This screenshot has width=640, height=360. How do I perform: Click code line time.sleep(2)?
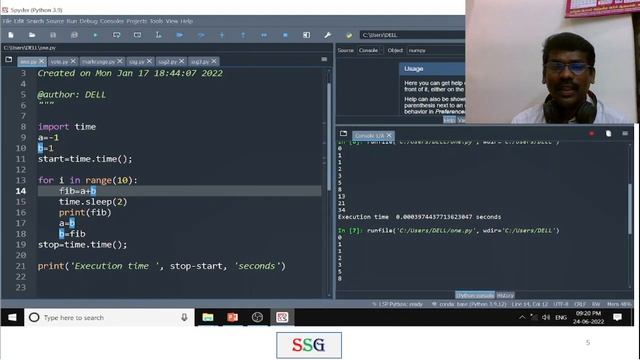[x=93, y=202]
